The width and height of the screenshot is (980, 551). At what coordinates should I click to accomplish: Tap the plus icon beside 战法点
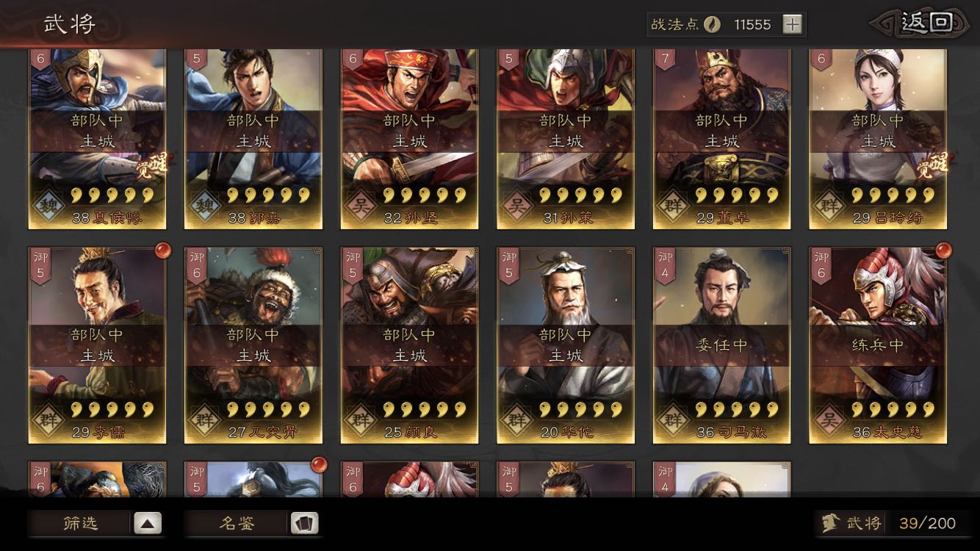click(x=792, y=24)
